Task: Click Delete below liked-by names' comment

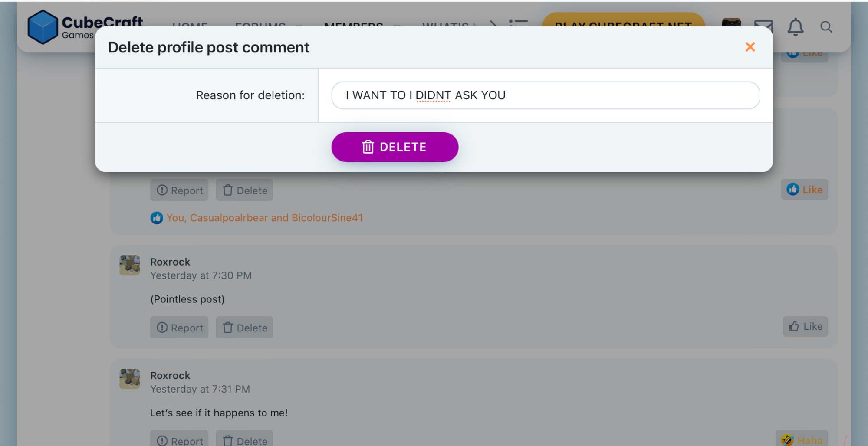Action: click(x=244, y=190)
